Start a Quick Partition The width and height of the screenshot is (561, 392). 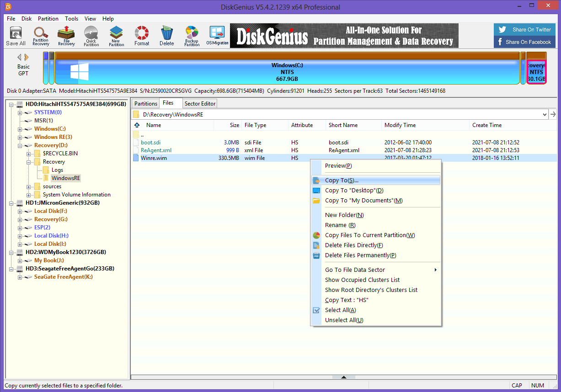pos(91,36)
